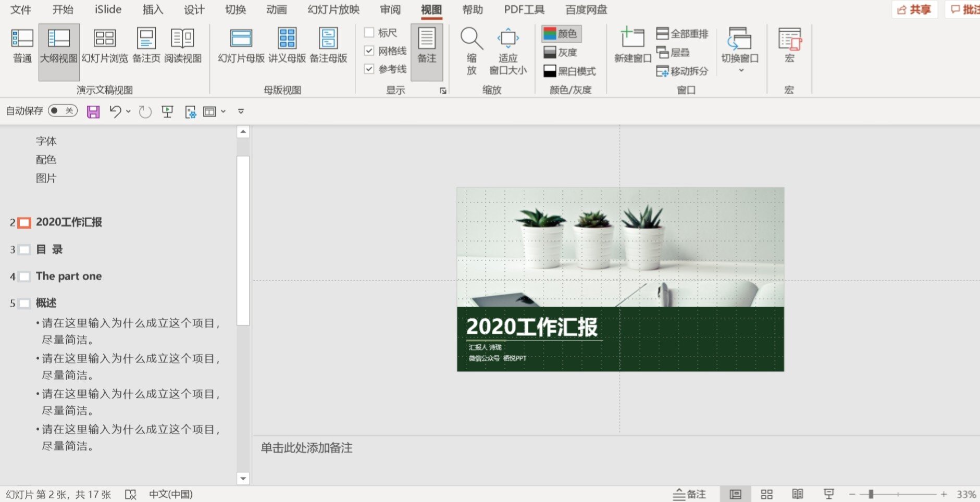Select slide 4 outline The part one
Image resolution: width=980 pixels, height=502 pixels.
click(69, 277)
